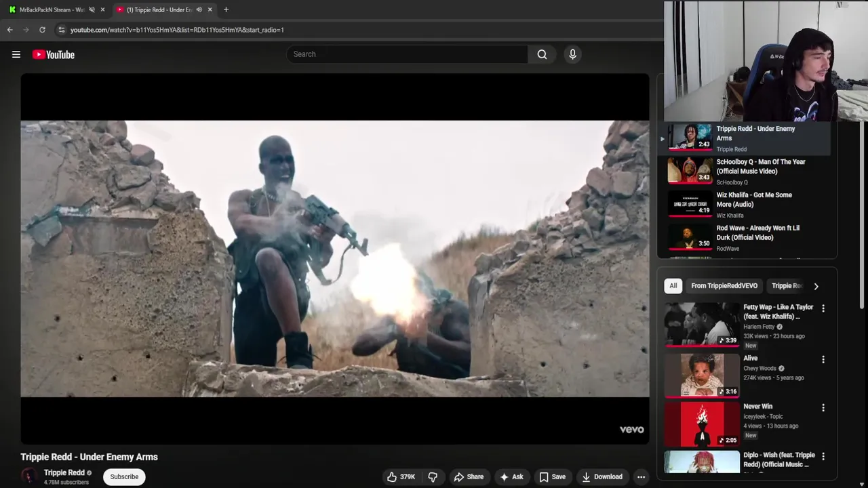Start voice search with the microphone
Image resolution: width=868 pixels, height=488 pixels.
click(x=572, y=54)
